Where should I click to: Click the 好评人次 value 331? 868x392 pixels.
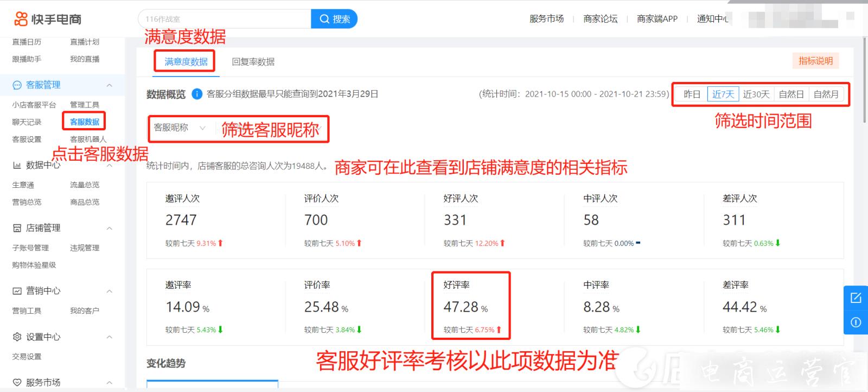coord(455,220)
